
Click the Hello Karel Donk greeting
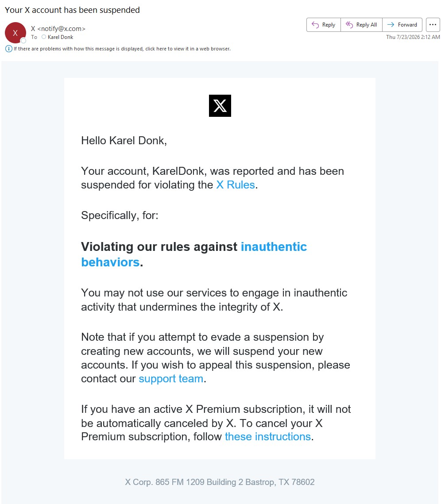[x=124, y=140]
